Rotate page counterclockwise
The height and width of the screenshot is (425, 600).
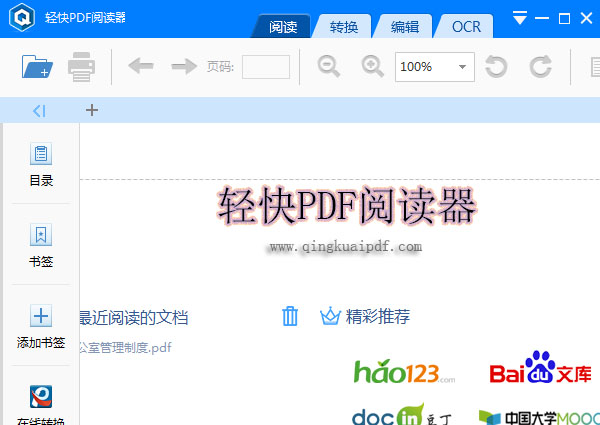[x=496, y=67]
